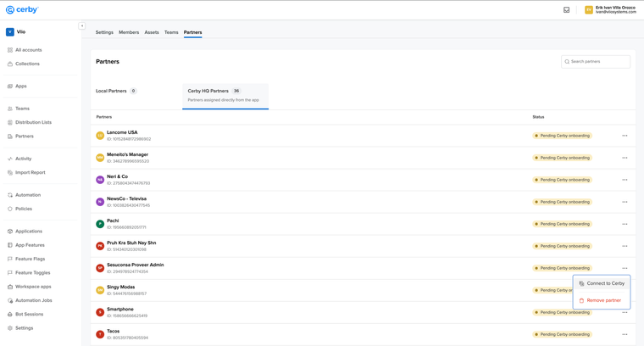Select the Partners top tab

point(192,32)
